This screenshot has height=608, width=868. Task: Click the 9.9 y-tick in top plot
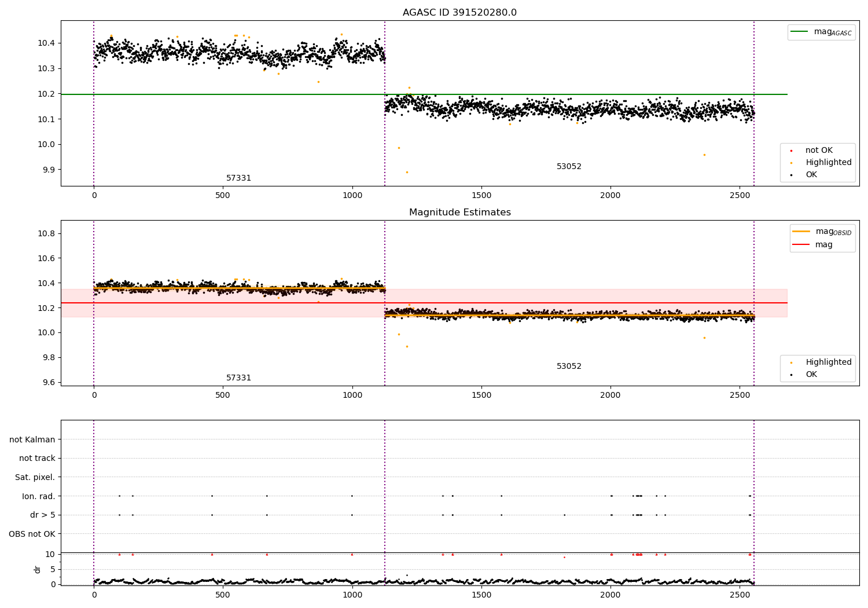click(49, 170)
